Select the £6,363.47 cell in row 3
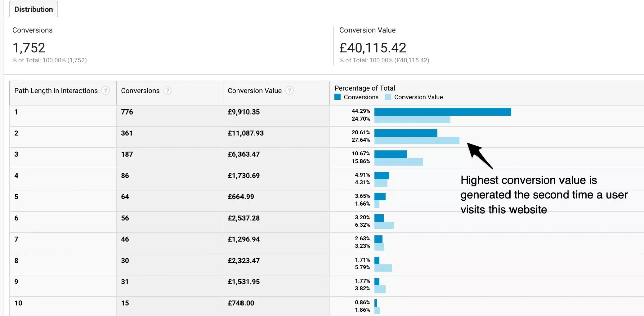The height and width of the screenshot is (316, 644). point(244,154)
